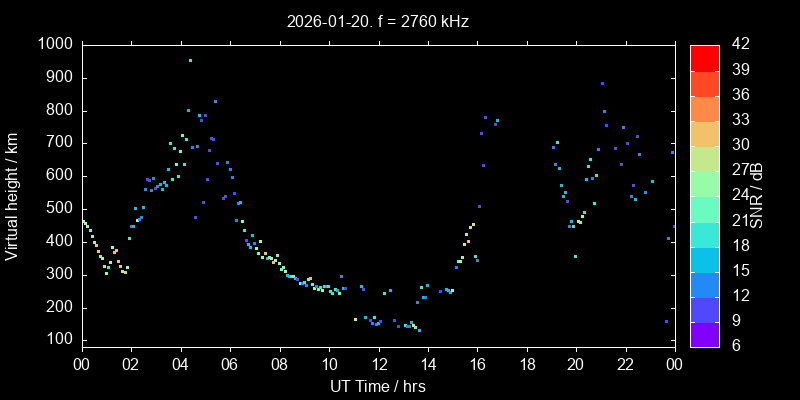Click the 06 hour tick label
Image resolution: width=800 pixels, height=400 pixels.
click(230, 364)
